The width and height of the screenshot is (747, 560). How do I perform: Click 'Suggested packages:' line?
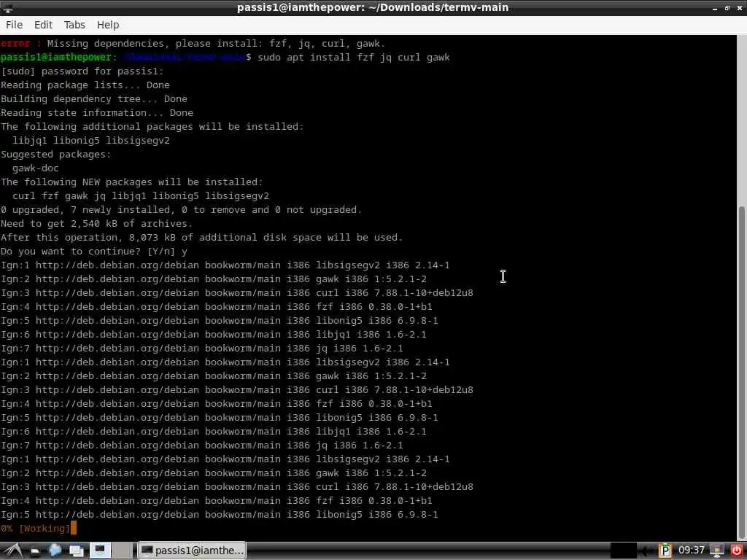[x=55, y=155]
